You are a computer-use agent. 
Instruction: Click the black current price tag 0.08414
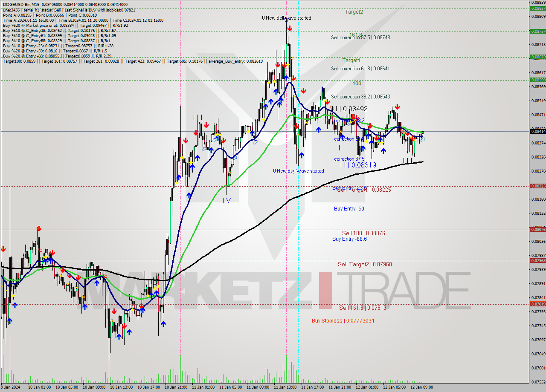point(537,131)
